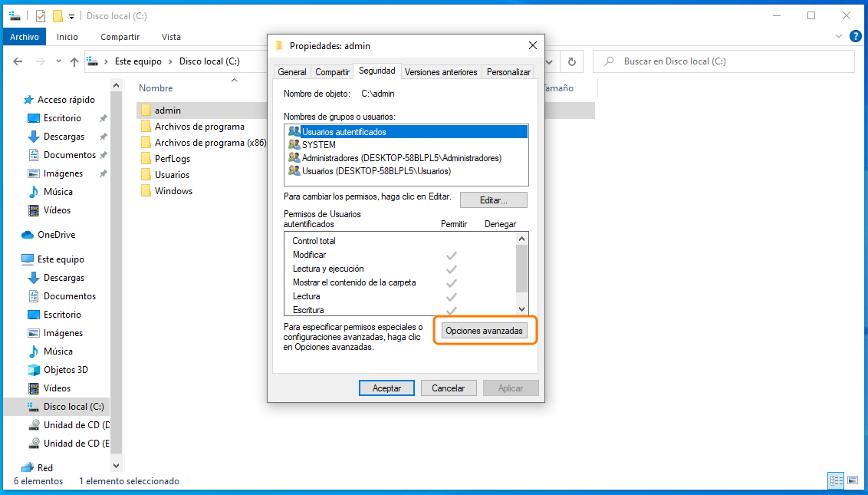The image size is (868, 495).
Task: Click the back arrow navigation icon
Action: click(18, 61)
